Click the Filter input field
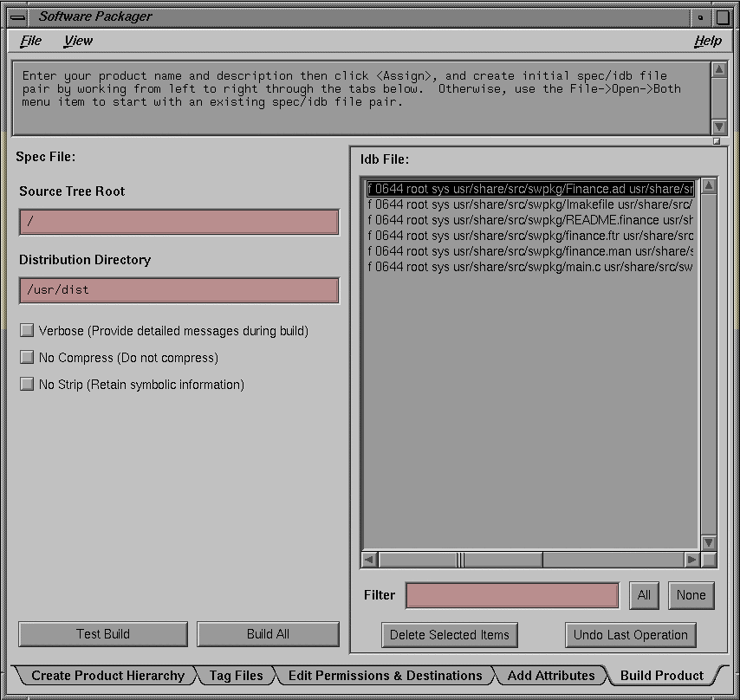Image resolution: width=740 pixels, height=700 pixels. [511, 595]
